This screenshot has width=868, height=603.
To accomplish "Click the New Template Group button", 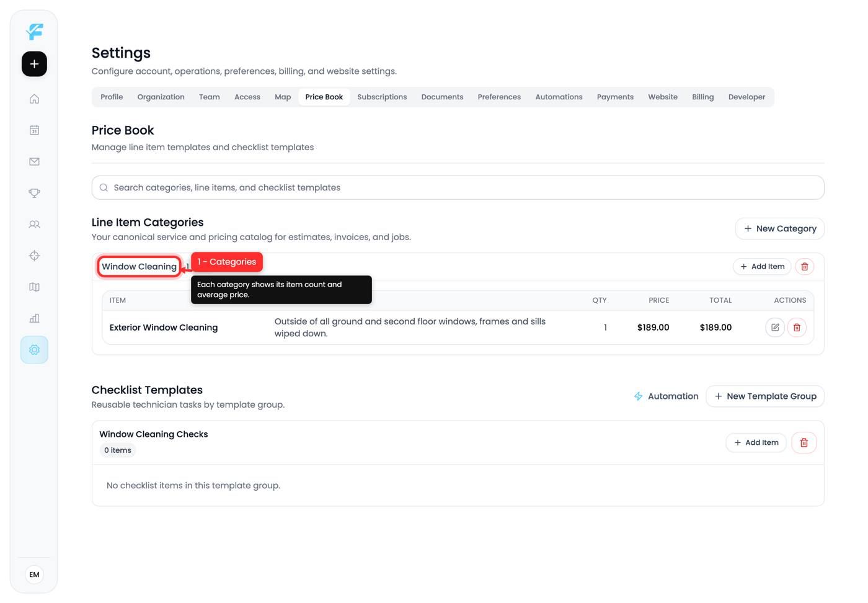I will click(765, 396).
